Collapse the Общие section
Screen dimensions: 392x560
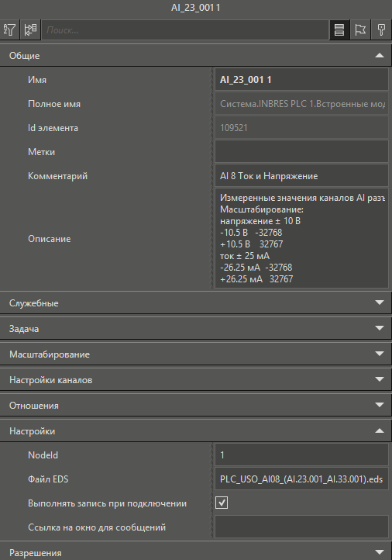click(x=195, y=55)
